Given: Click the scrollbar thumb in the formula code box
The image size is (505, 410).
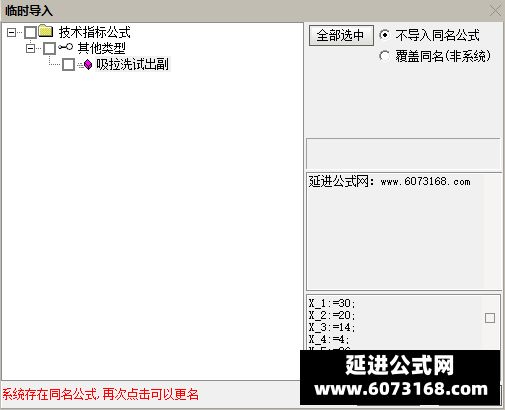Looking at the screenshot, I should (x=490, y=318).
